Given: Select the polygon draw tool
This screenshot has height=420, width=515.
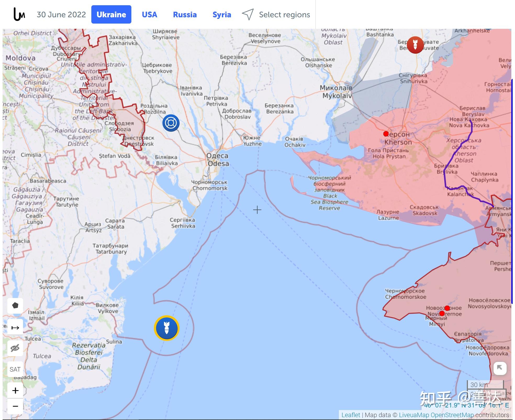Looking at the screenshot, I should [x=15, y=306].
